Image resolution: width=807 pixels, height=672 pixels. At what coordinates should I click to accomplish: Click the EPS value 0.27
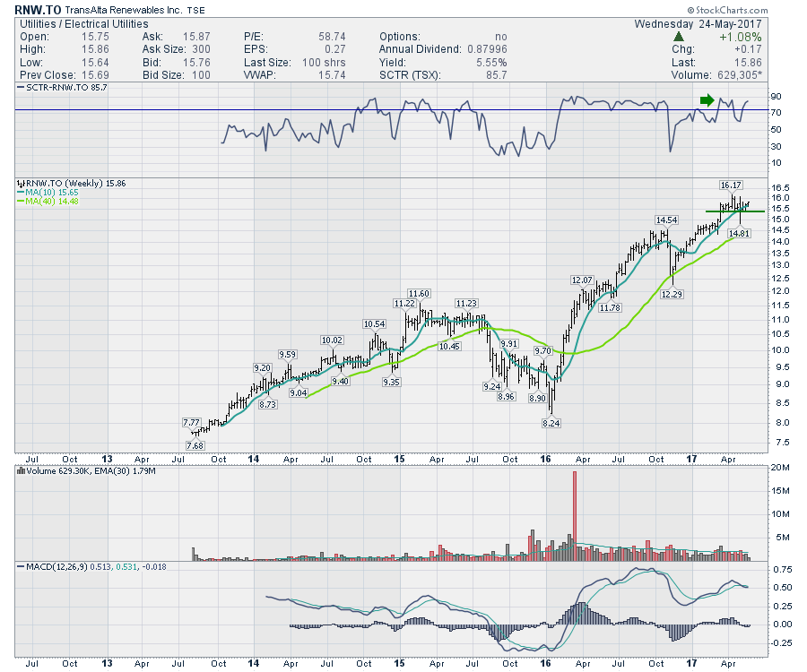(335, 49)
